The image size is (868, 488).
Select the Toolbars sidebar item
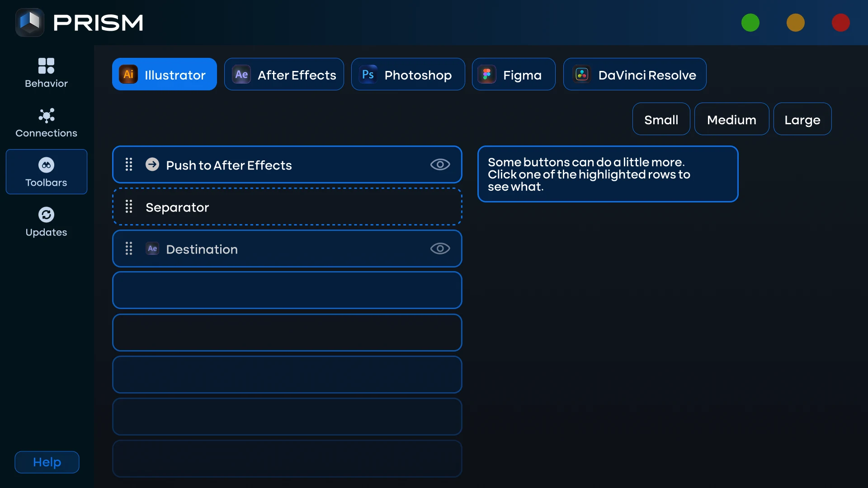[46, 172]
